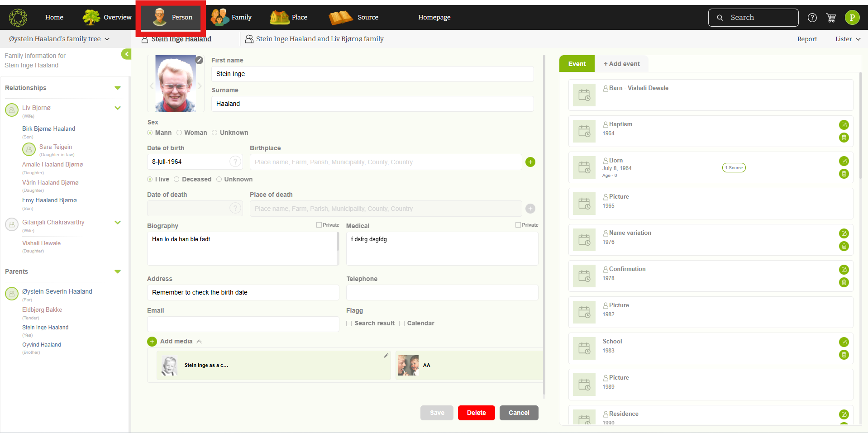
Task: Open help via question mark icon
Action: pyautogui.click(x=812, y=18)
